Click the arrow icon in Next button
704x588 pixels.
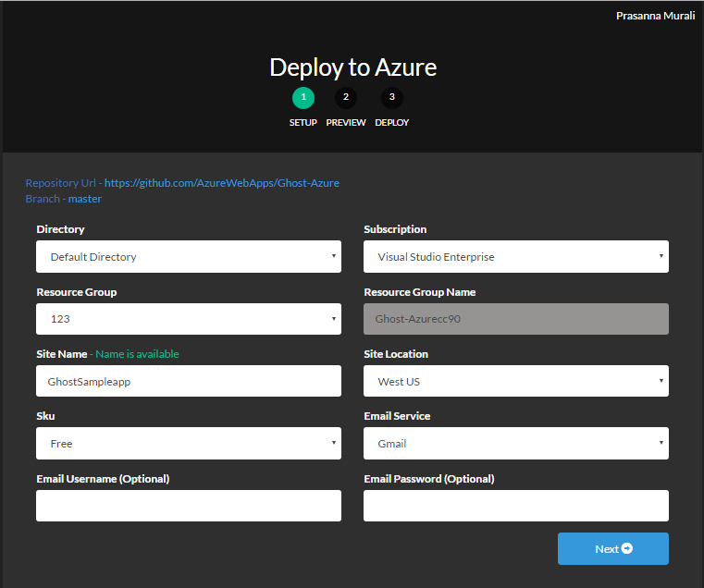pos(627,548)
